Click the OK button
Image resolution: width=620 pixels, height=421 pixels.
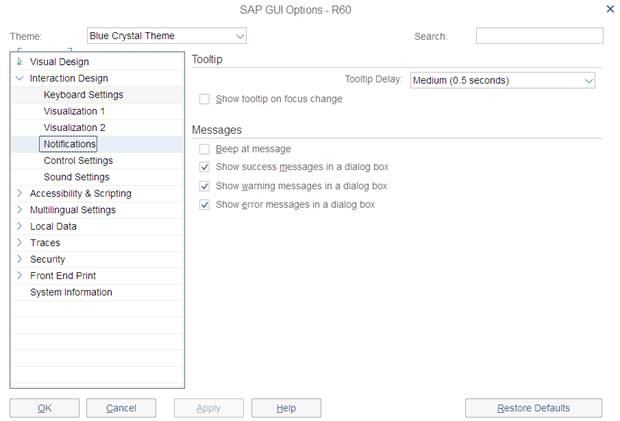point(44,408)
